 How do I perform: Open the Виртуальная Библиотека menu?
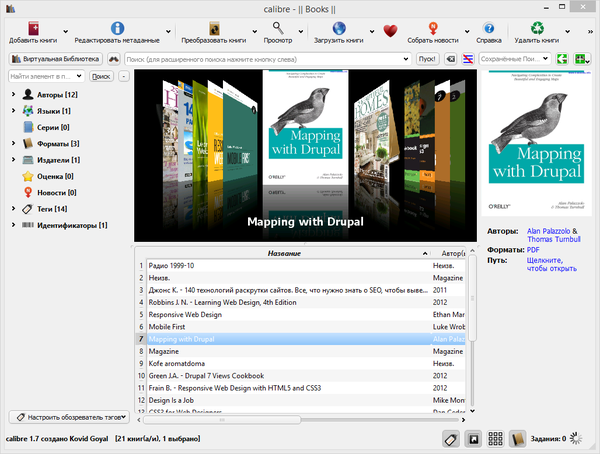(x=55, y=59)
